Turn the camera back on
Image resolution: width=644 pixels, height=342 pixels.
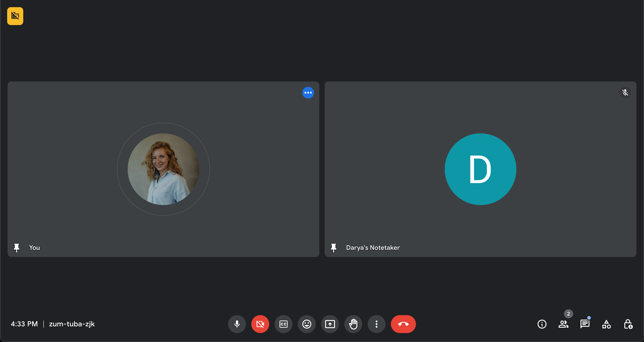click(x=260, y=324)
